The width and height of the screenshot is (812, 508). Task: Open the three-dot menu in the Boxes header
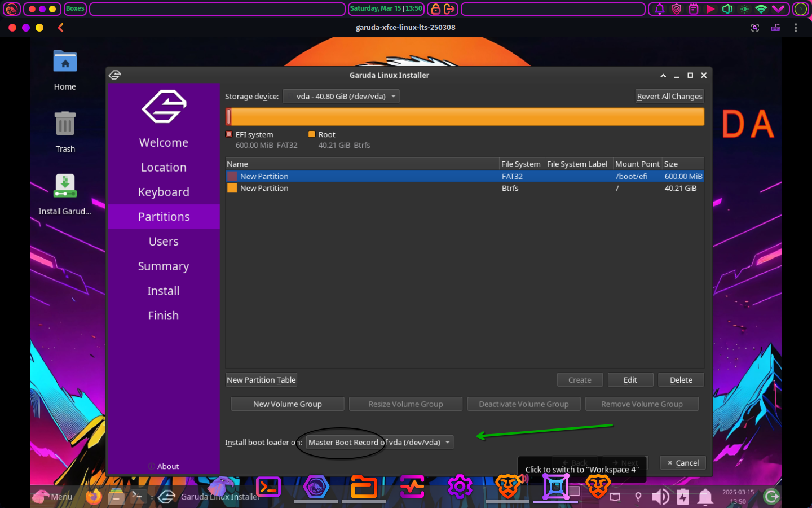[x=796, y=27]
